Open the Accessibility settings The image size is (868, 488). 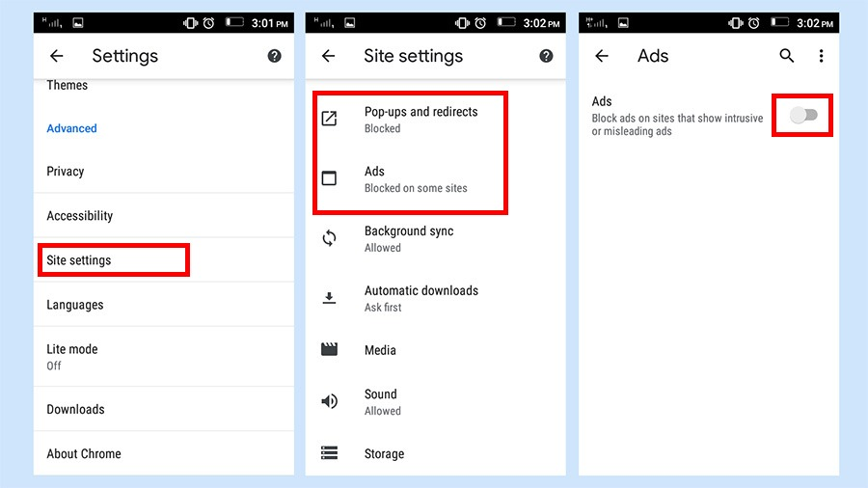click(164, 216)
